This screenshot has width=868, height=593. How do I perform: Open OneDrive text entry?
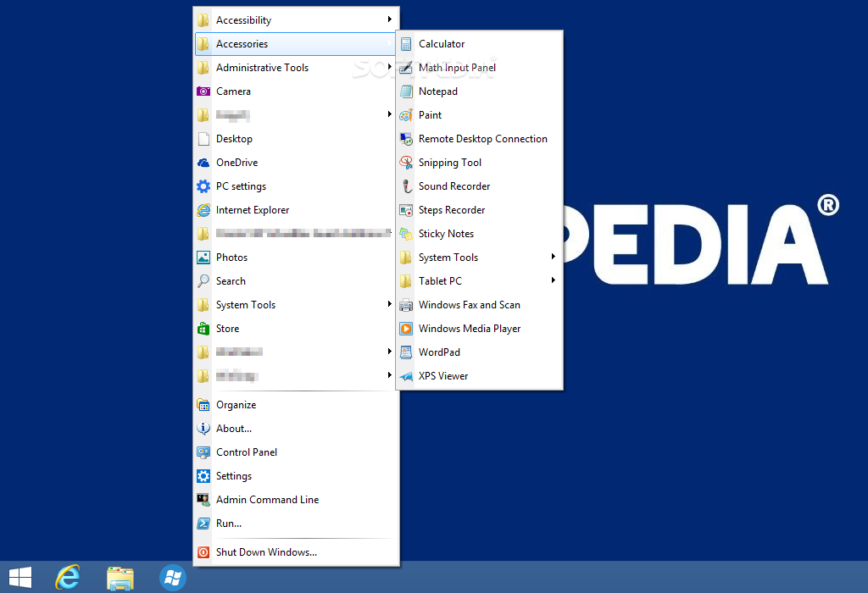click(x=237, y=163)
